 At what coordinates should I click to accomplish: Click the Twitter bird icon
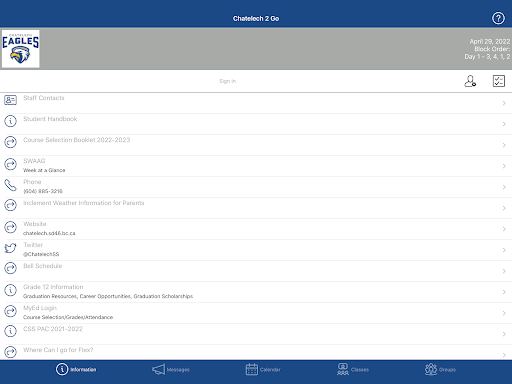click(10, 248)
